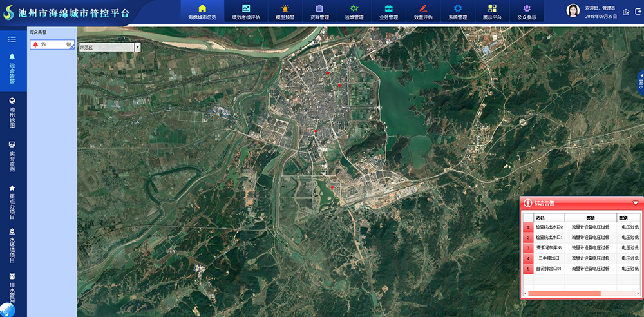The height and width of the screenshot is (317, 644).
Task: Toggle the sidebar list menu icon
Action: (x=12, y=39)
